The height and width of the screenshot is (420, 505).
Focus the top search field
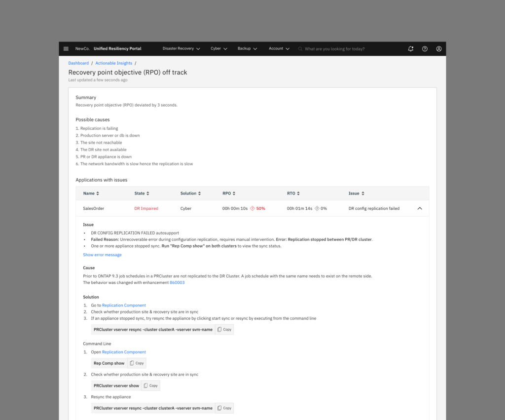click(x=345, y=49)
